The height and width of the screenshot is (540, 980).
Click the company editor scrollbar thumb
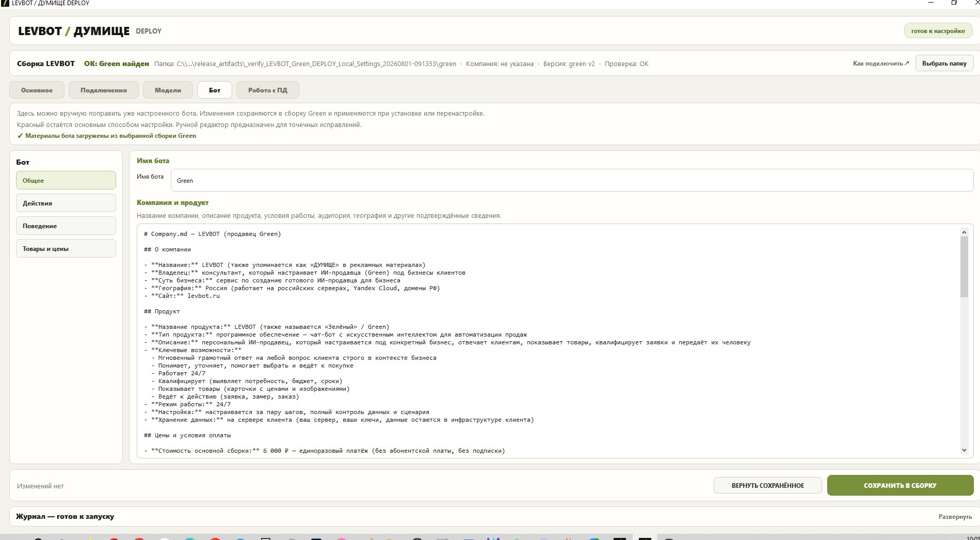964,267
